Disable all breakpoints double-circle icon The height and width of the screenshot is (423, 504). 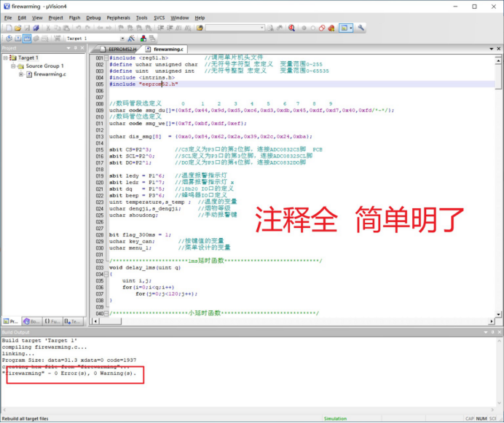[x=322, y=28]
